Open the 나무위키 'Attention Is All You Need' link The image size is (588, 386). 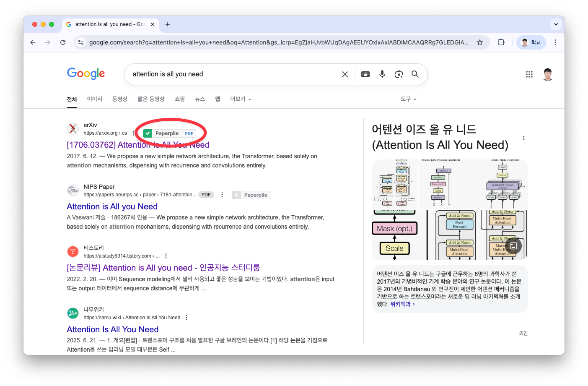(x=113, y=329)
